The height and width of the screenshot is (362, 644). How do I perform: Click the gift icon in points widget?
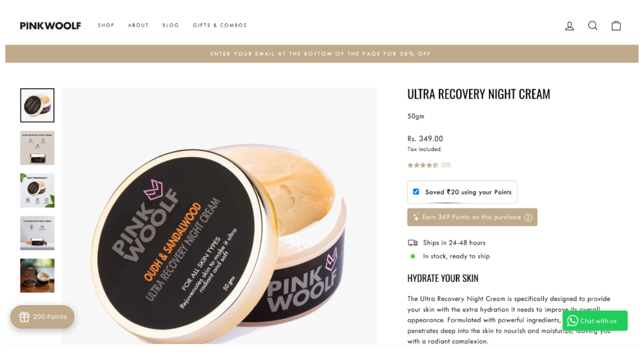point(24,317)
